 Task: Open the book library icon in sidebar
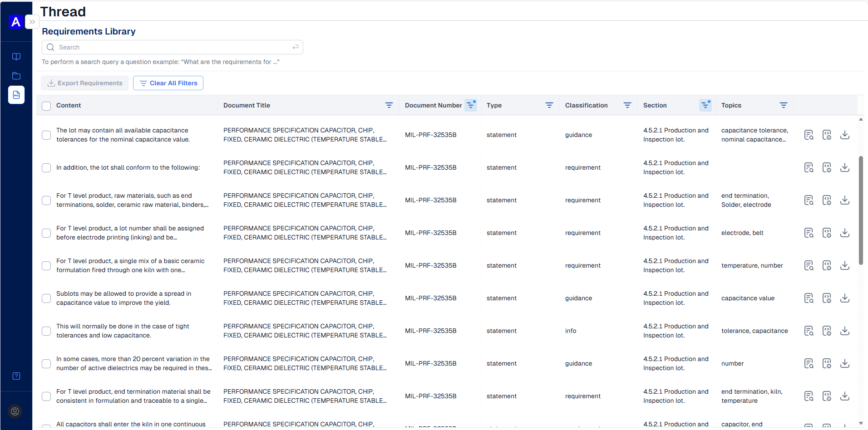click(16, 57)
